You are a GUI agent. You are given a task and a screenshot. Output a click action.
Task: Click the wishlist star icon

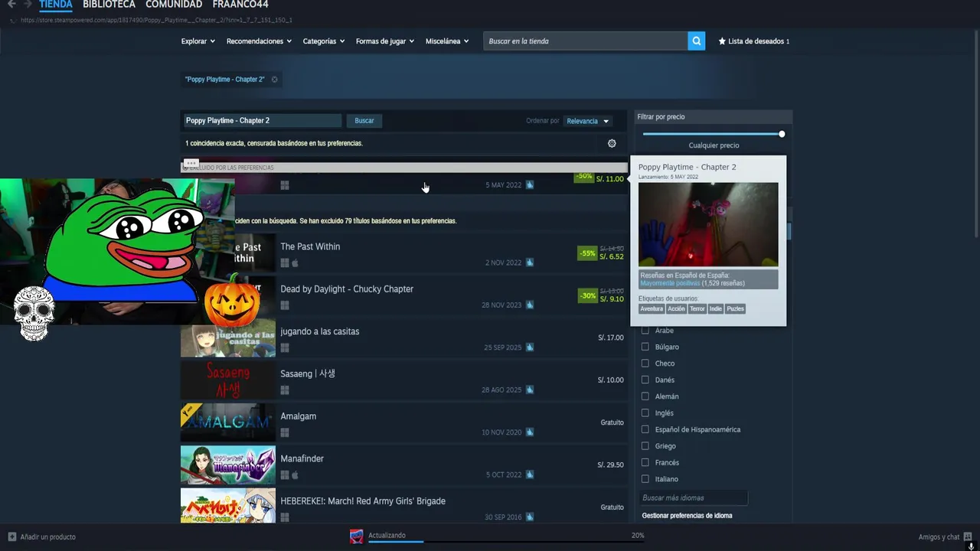click(722, 41)
